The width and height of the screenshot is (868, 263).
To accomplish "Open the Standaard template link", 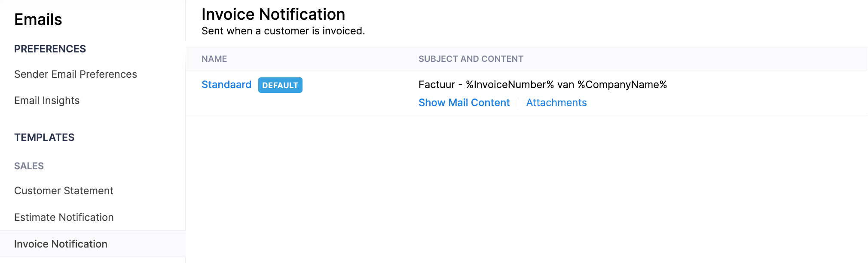I will coord(226,85).
